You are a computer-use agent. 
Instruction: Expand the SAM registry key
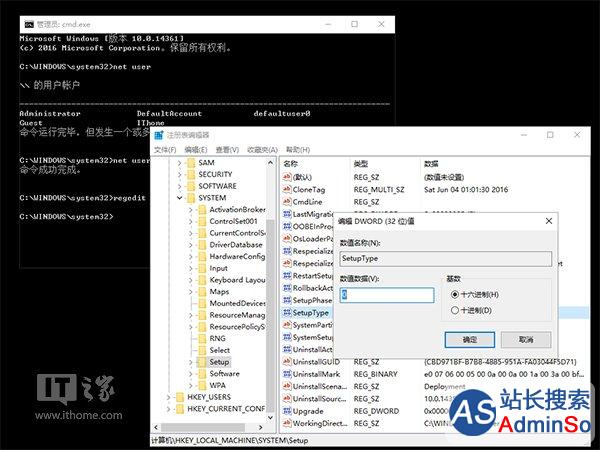point(179,163)
